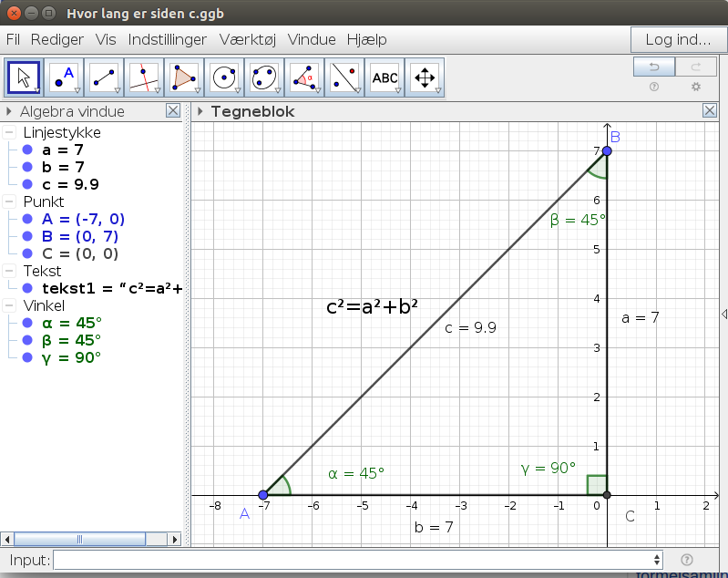Toggle visibility of segment b = 7
This screenshot has height=578, width=728.
27,167
